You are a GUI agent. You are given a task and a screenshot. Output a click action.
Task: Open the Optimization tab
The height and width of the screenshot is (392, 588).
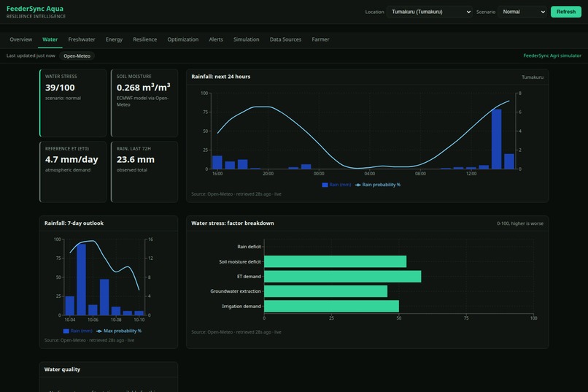183,39
